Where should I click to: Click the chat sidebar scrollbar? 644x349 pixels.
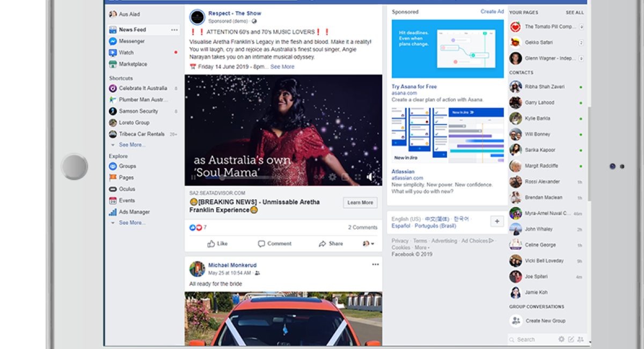(x=588, y=154)
